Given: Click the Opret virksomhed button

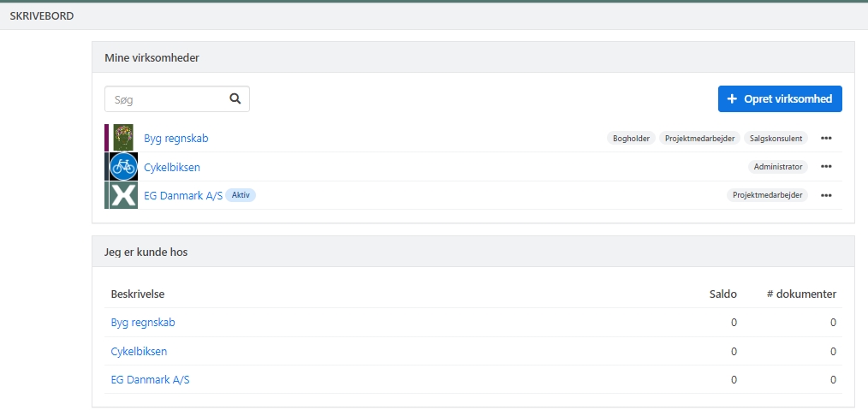Looking at the screenshot, I should (x=780, y=98).
